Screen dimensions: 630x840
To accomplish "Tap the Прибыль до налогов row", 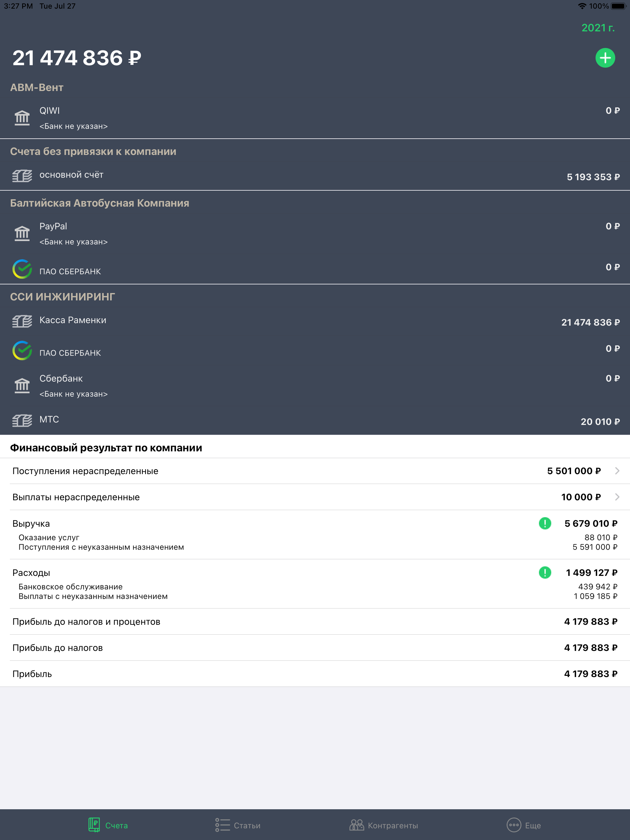I will 315,648.
